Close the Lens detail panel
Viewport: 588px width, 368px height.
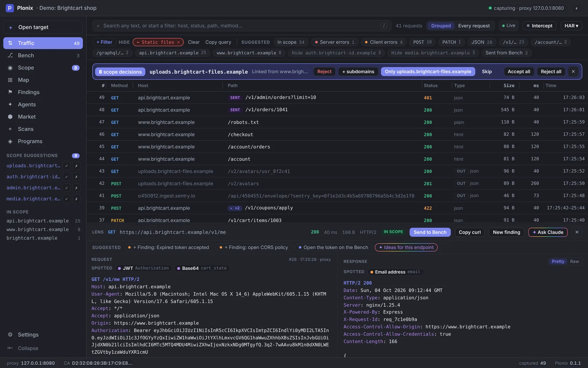[577, 232]
